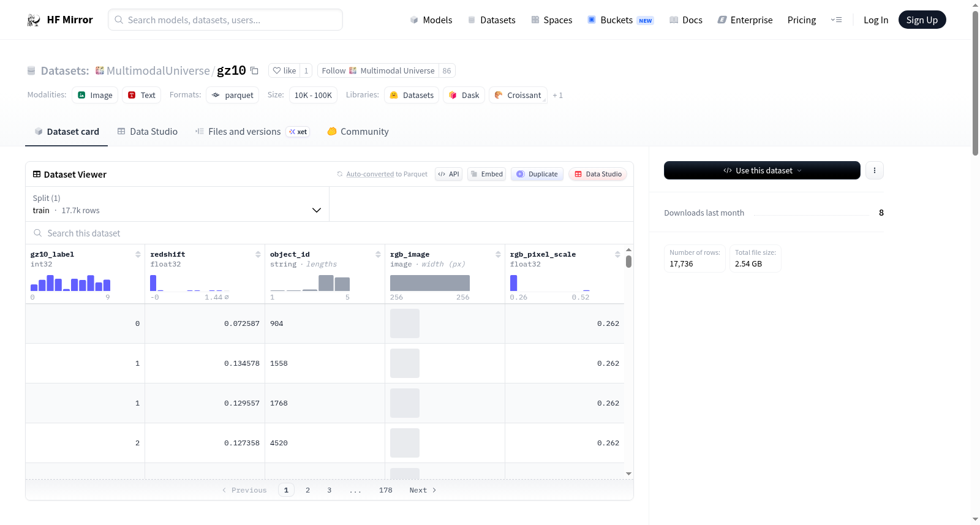This screenshot has height=525, width=980.
Task: Sort by gz10_label column arrows
Action: click(x=138, y=254)
